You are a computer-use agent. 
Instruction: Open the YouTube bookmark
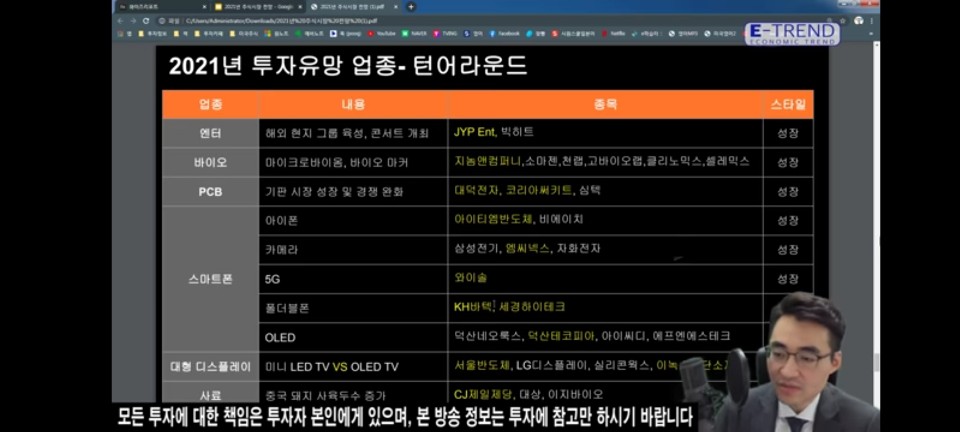point(381,33)
